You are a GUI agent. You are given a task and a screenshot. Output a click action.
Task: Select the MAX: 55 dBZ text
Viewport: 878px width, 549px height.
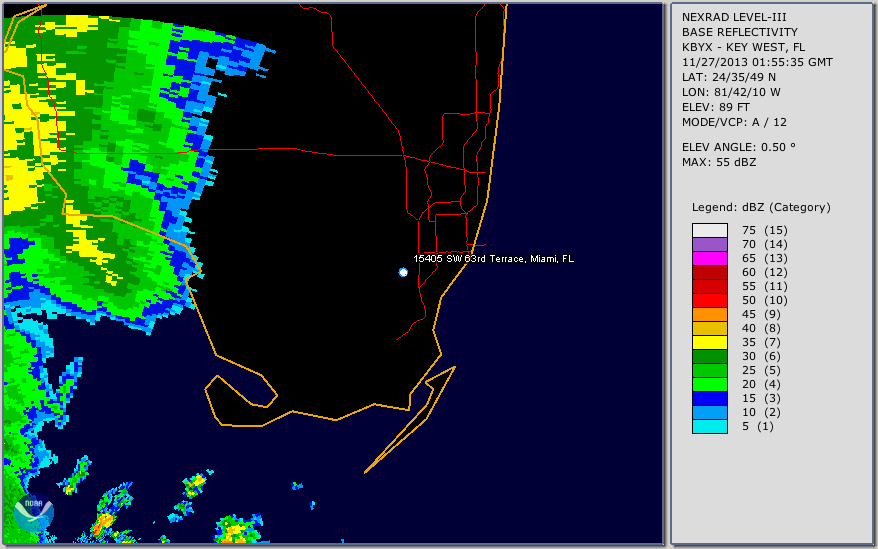click(719, 162)
